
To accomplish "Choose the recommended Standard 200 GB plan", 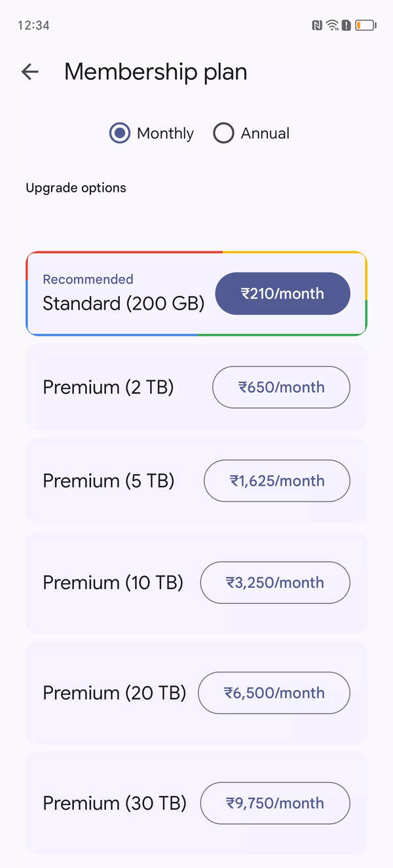I will [x=123, y=303].
